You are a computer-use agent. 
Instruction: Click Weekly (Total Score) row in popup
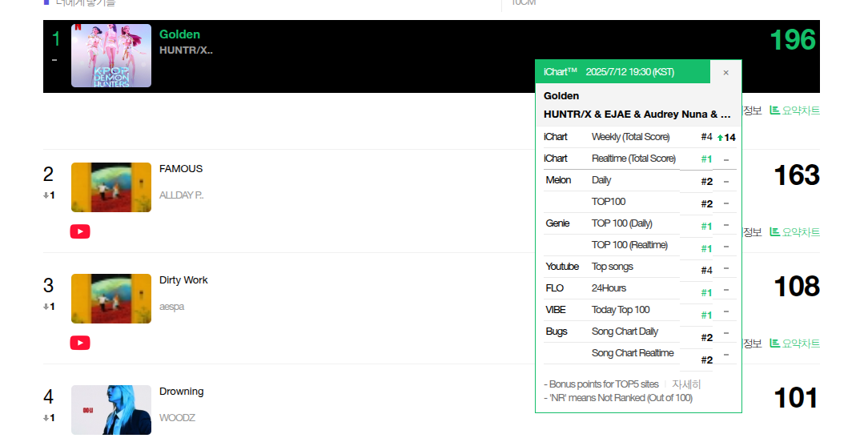[x=640, y=137]
